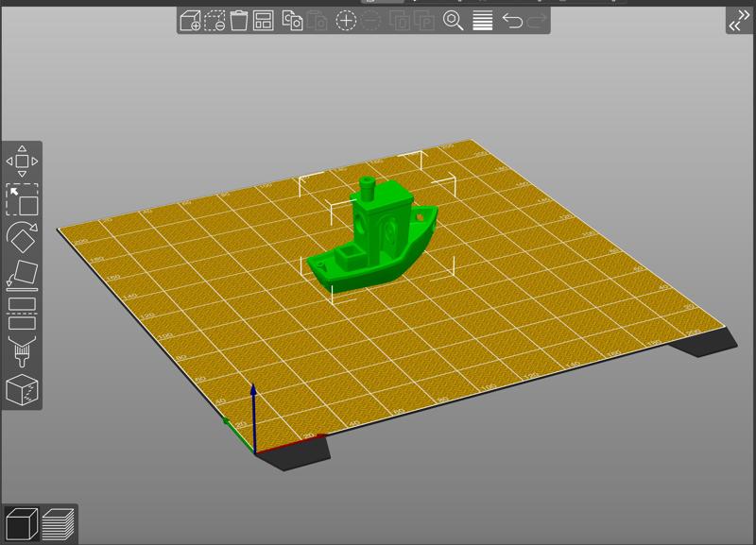Open Search with the magnifier icon

click(x=454, y=21)
